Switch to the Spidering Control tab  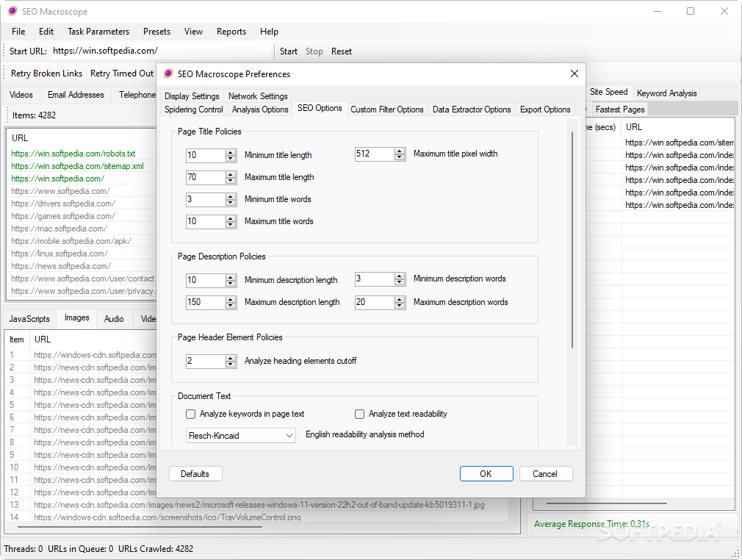(193, 110)
